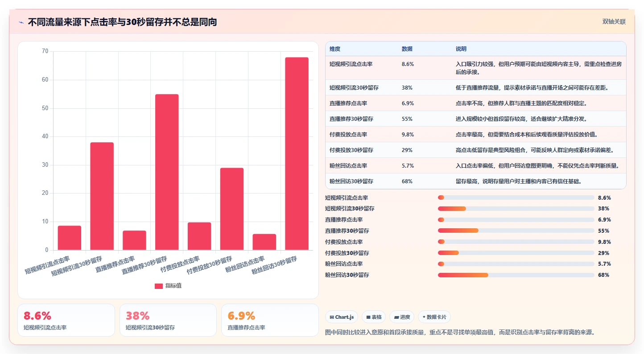The width and height of the screenshot is (644, 354).
Task: Click the table note starting 高点击低留存是典型风险组合
Action: click(535, 150)
